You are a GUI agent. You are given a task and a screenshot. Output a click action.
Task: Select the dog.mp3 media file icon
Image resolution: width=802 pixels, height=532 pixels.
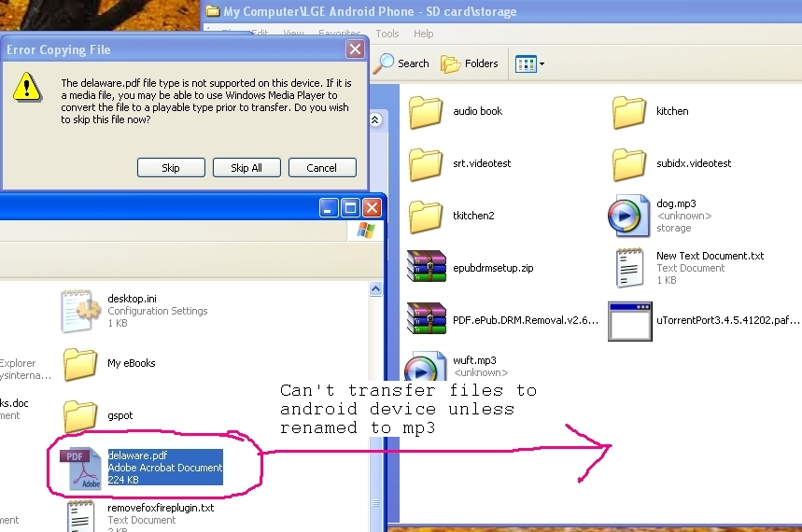point(628,216)
